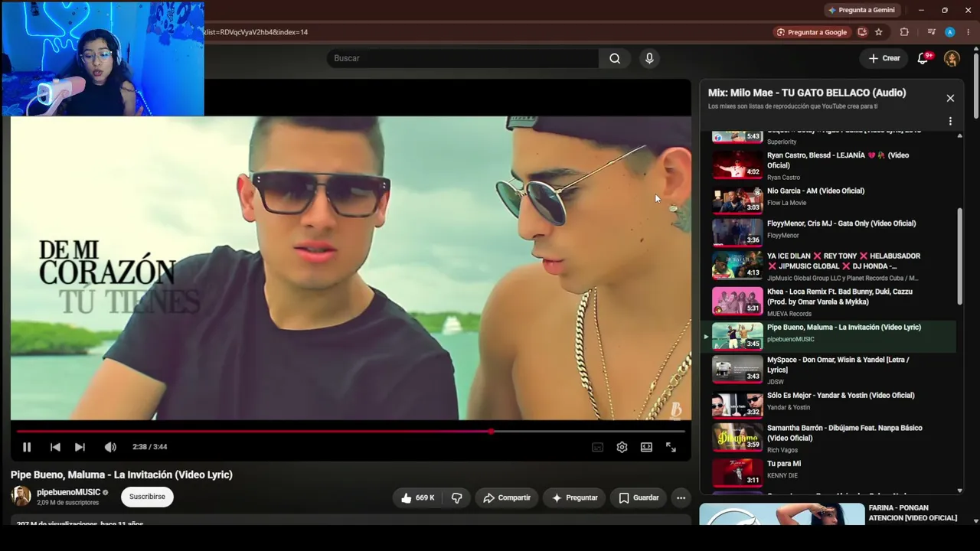Click the 2:38 / 3:44 time display
This screenshot has width=980, height=551.
click(x=149, y=447)
